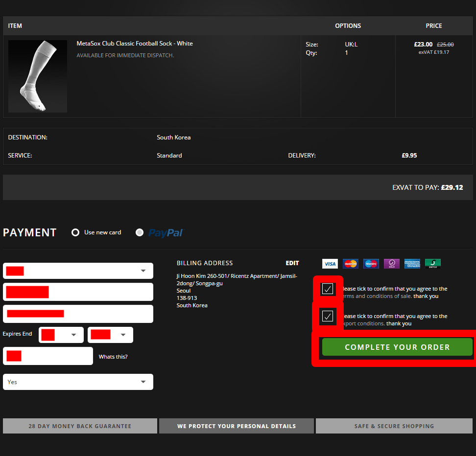
Task: Click the Complete Your Order button
Action: (397, 347)
